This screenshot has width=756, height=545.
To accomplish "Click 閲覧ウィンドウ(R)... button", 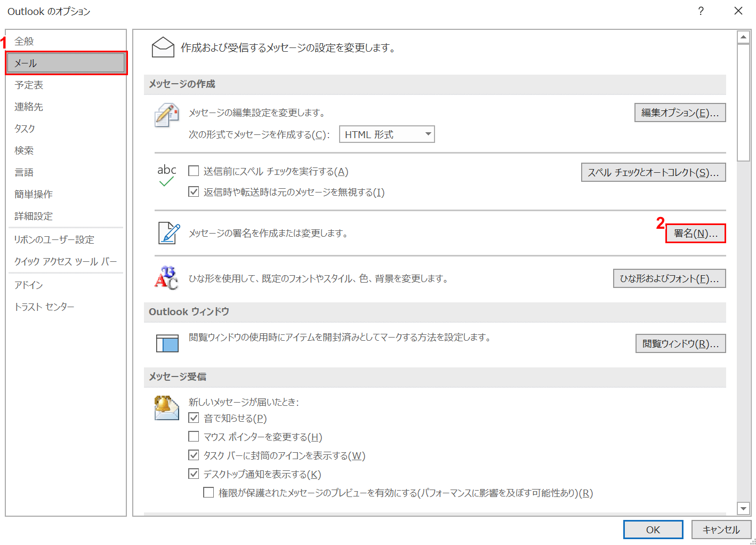I will (680, 343).
